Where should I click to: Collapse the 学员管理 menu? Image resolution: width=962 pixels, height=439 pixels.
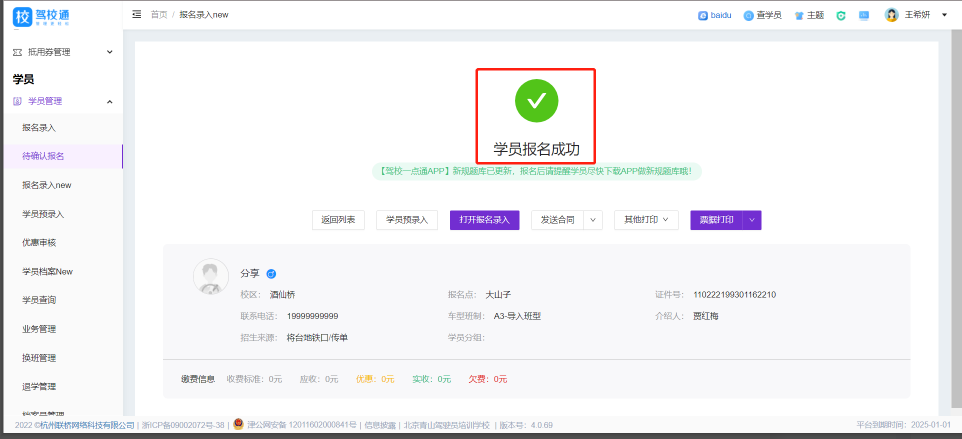click(61, 101)
